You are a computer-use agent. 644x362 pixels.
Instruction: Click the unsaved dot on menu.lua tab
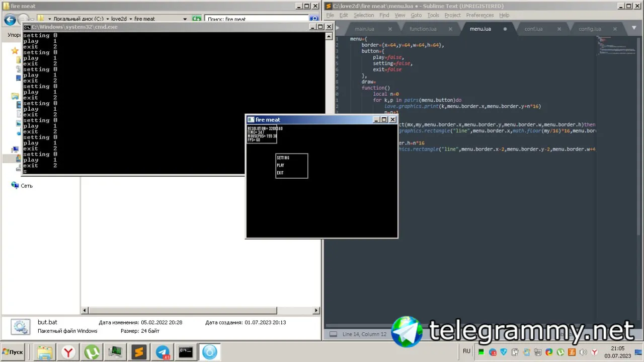(x=505, y=29)
